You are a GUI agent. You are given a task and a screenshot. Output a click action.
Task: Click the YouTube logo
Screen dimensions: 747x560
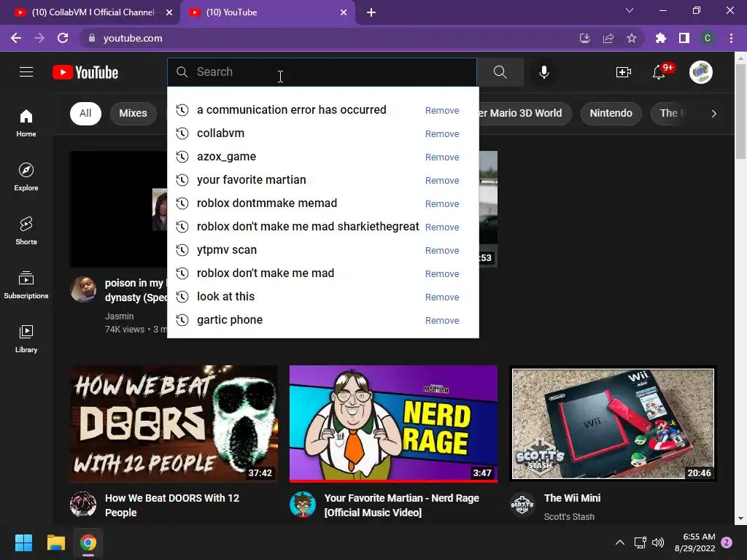tap(85, 72)
